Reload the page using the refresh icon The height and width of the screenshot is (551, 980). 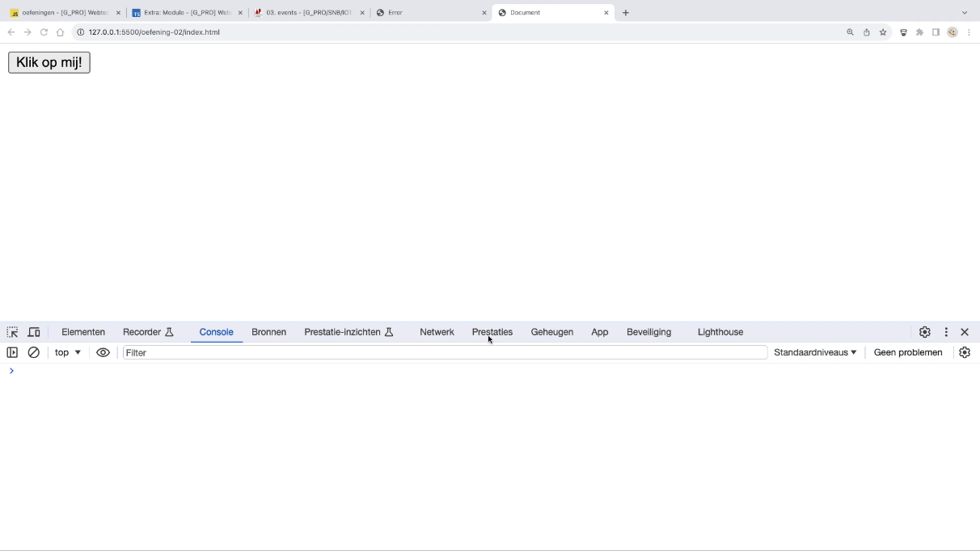click(x=44, y=32)
